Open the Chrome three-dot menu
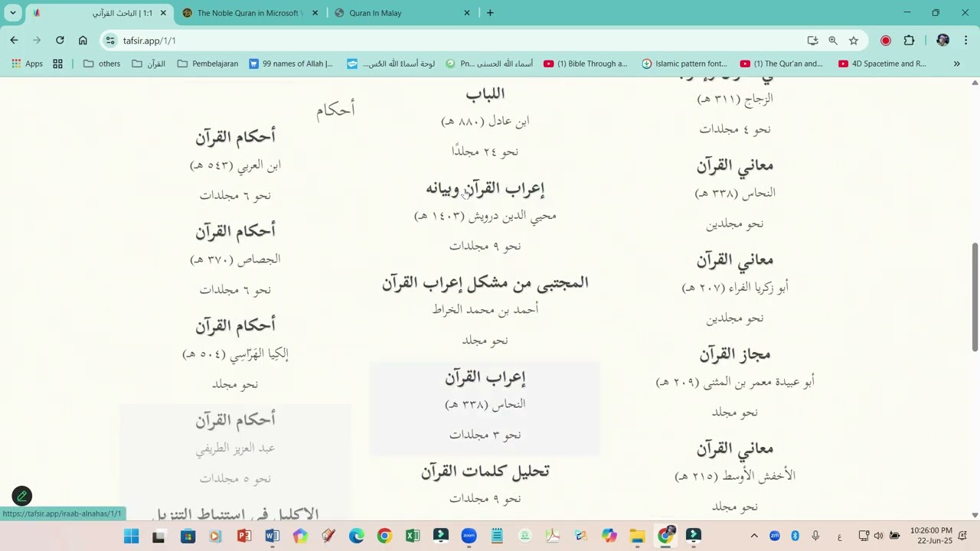Screen dimensions: 980x551 coord(965,41)
